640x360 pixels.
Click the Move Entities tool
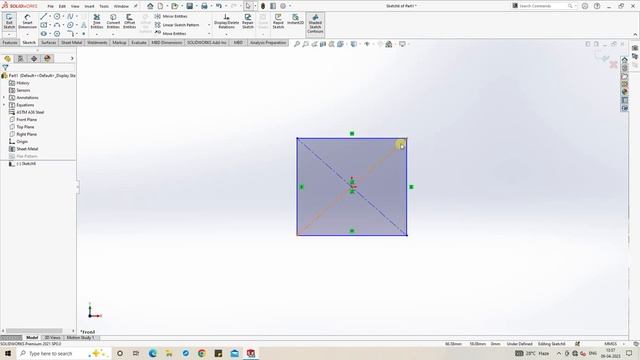coord(171,33)
